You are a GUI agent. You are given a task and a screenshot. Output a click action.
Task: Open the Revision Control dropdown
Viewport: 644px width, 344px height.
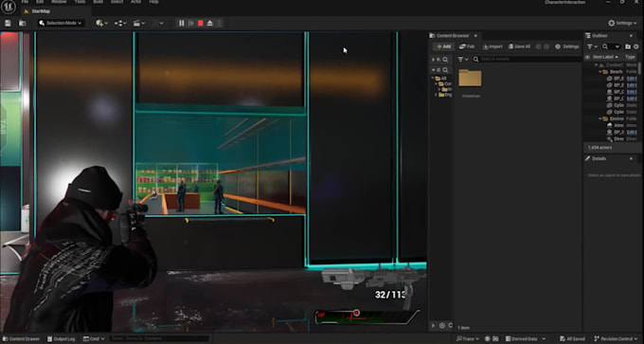click(616, 339)
